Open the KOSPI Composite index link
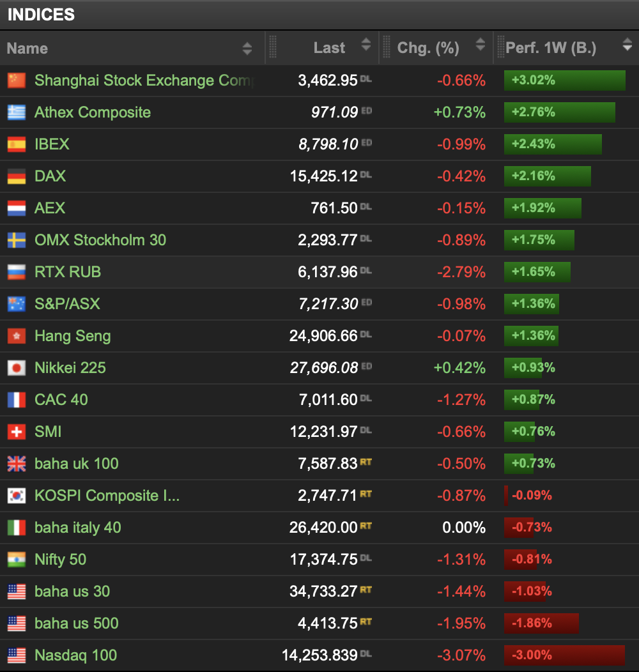 pyautogui.click(x=107, y=496)
